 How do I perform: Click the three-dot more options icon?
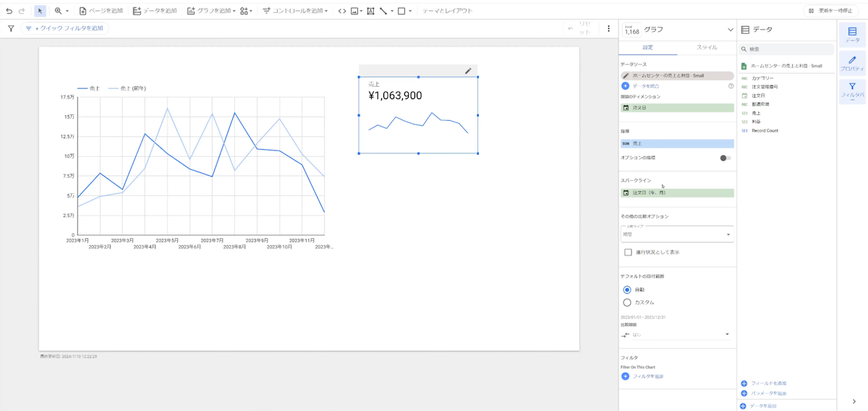click(x=608, y=29)
